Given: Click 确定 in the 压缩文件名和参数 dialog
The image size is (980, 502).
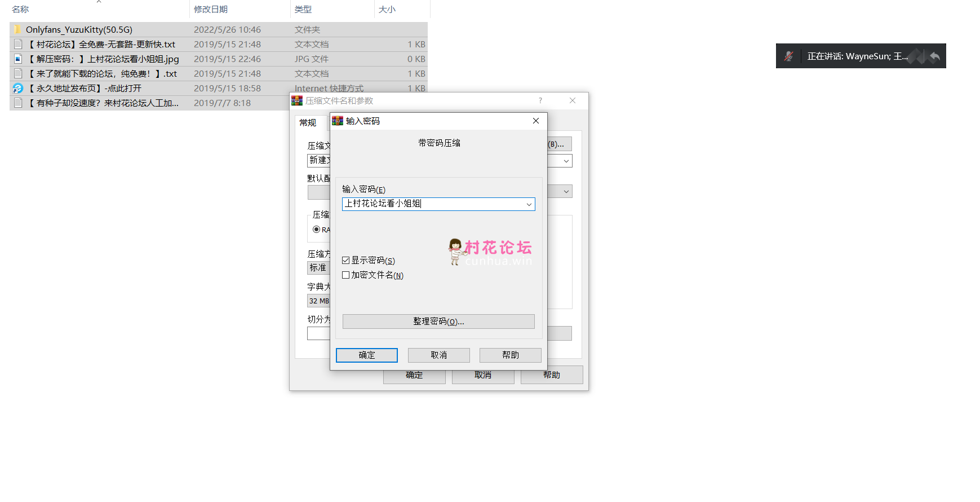Looking at the screenshot, I should (x=414, y=376).
